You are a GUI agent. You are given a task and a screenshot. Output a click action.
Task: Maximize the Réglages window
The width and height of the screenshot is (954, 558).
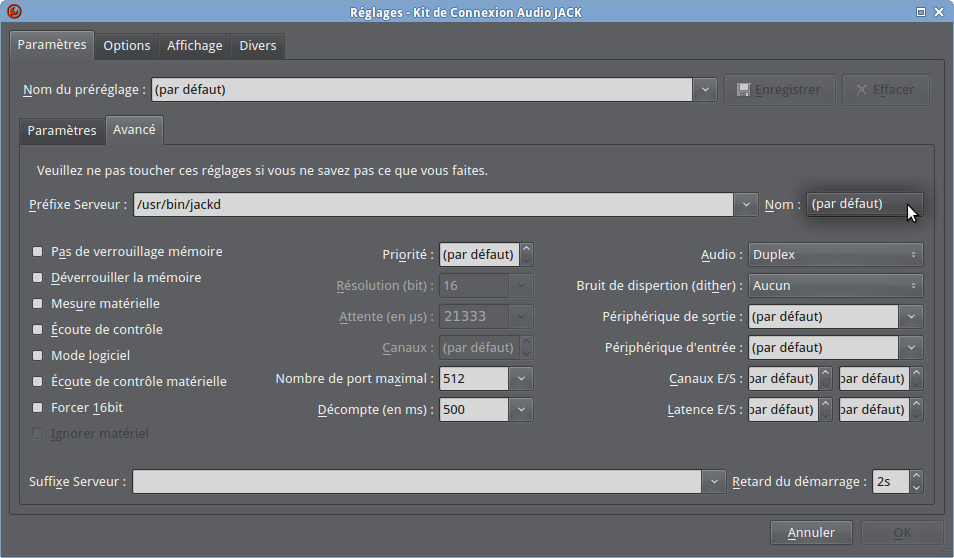click(921, 12)
